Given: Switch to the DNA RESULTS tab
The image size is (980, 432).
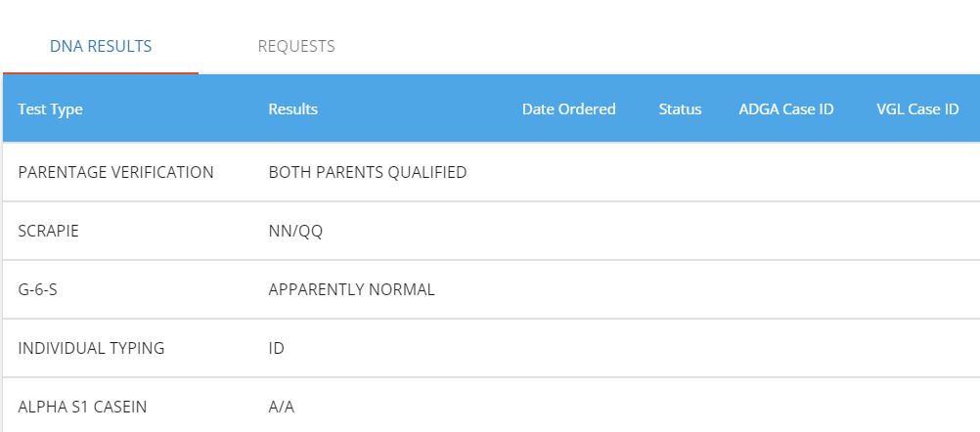Looking at the screenshot, I should coord(101,46).
